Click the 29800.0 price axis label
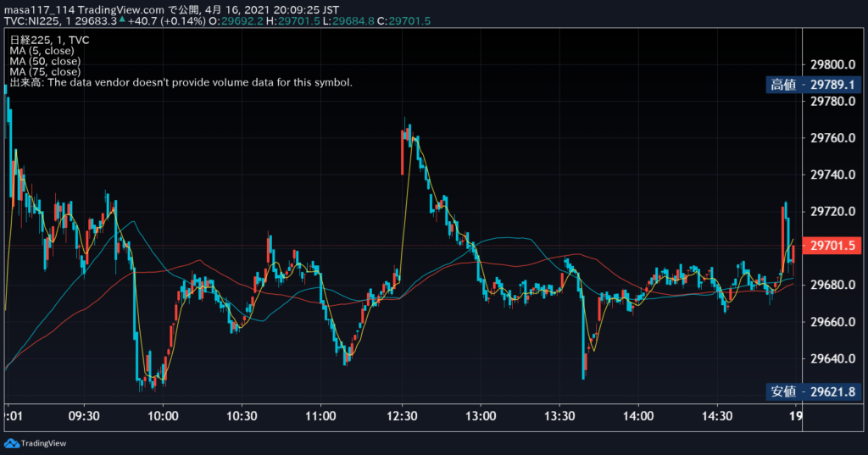 click(x=832, y=64)
